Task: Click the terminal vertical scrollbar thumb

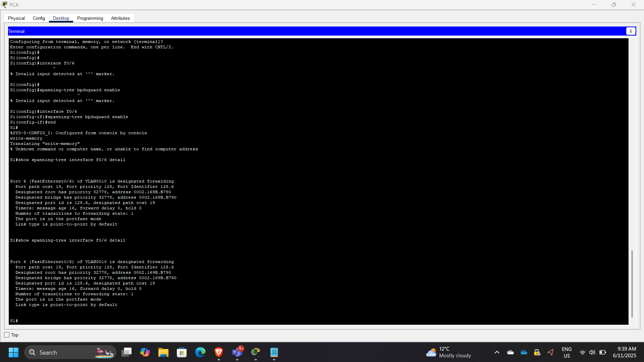Action: [x=632, y=283]
